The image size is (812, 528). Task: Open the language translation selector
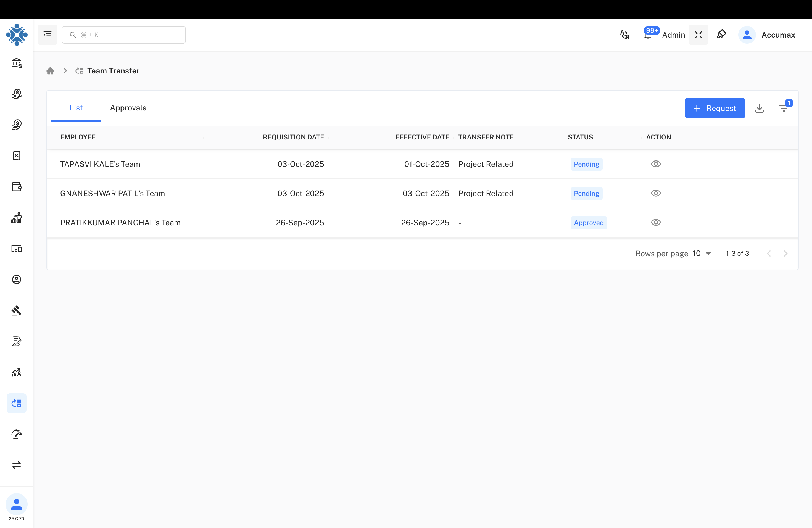pyautogui.click(x=624, y=35)
